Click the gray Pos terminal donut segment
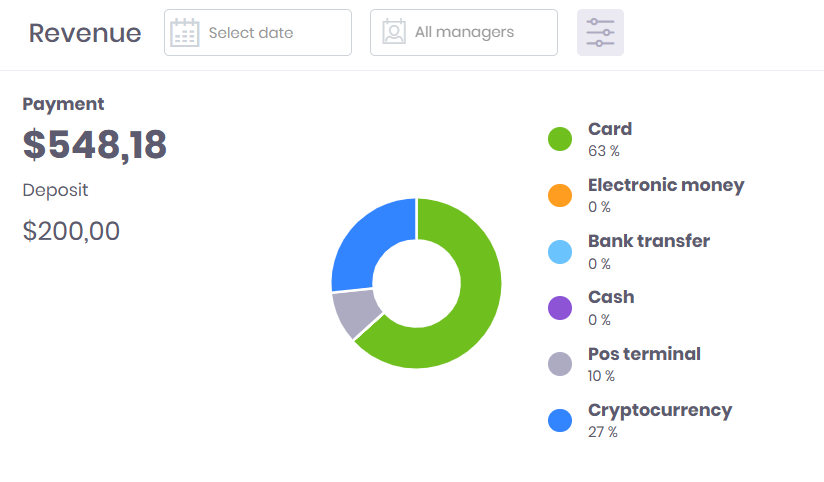The width and height of the screenshot is (824, 482). tap(354, 311)
